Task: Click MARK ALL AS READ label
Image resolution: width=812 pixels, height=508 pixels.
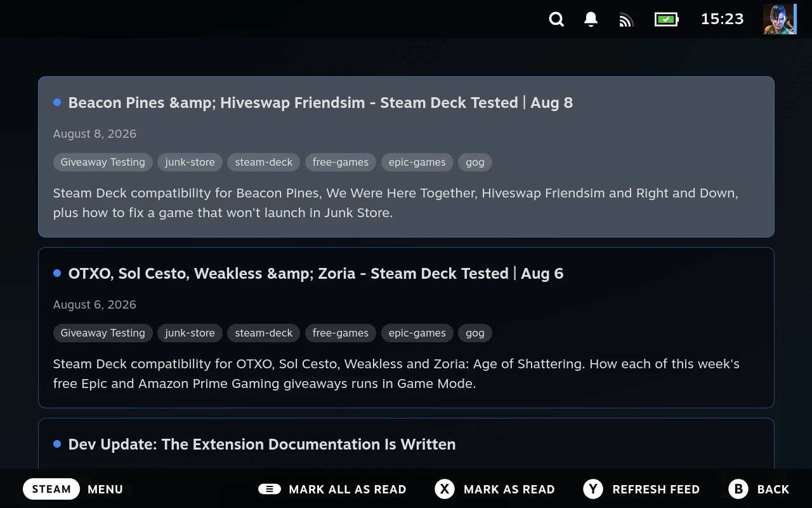Action: pos(348,489)
